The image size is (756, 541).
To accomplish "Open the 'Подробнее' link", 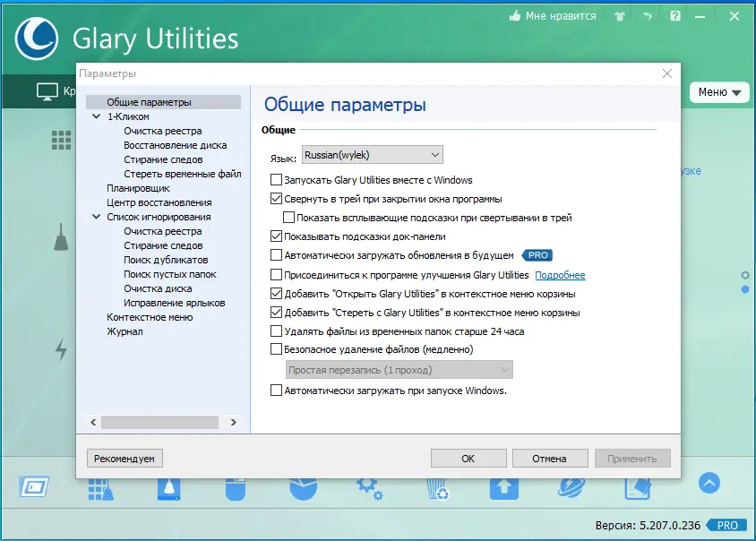I will pyautogui.click(x=560, y=275).
